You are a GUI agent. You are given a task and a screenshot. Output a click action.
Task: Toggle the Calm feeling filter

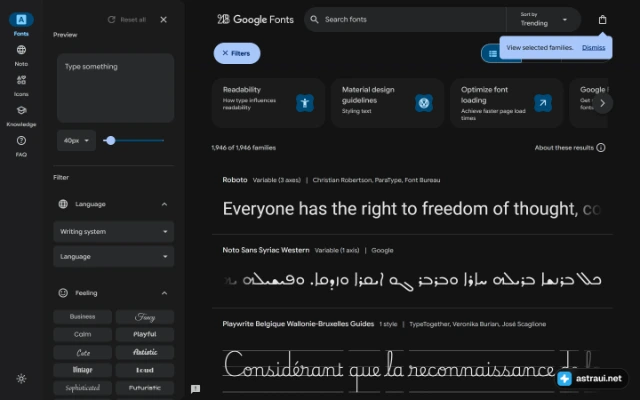(82, 334)
